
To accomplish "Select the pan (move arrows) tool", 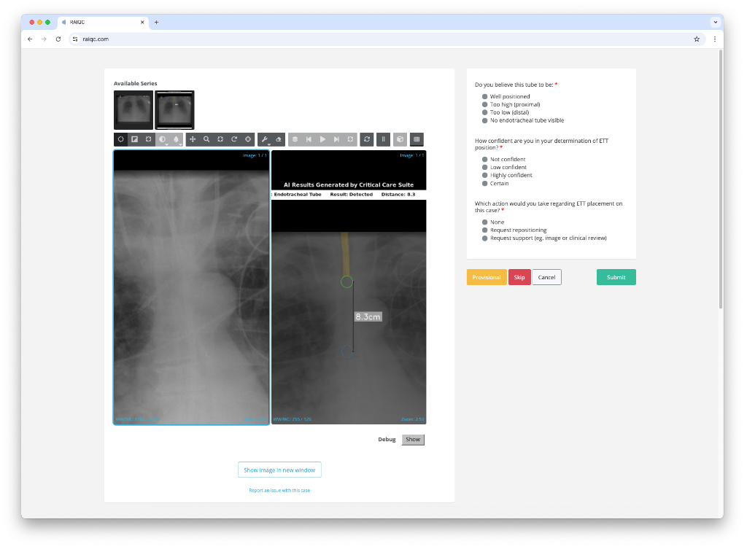I will point(193,139).
